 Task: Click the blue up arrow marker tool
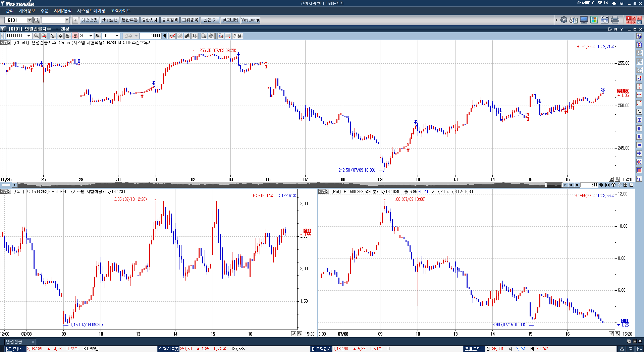(639, 128)
